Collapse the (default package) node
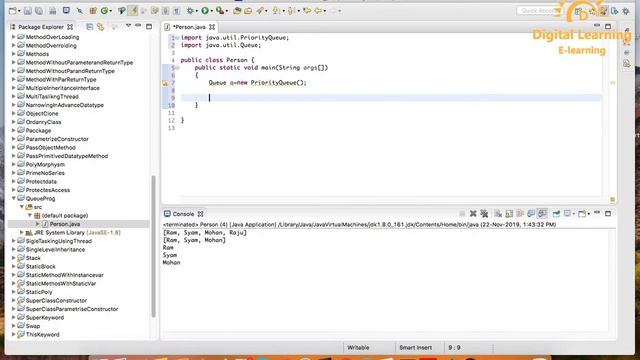 [x=30, y=216]
